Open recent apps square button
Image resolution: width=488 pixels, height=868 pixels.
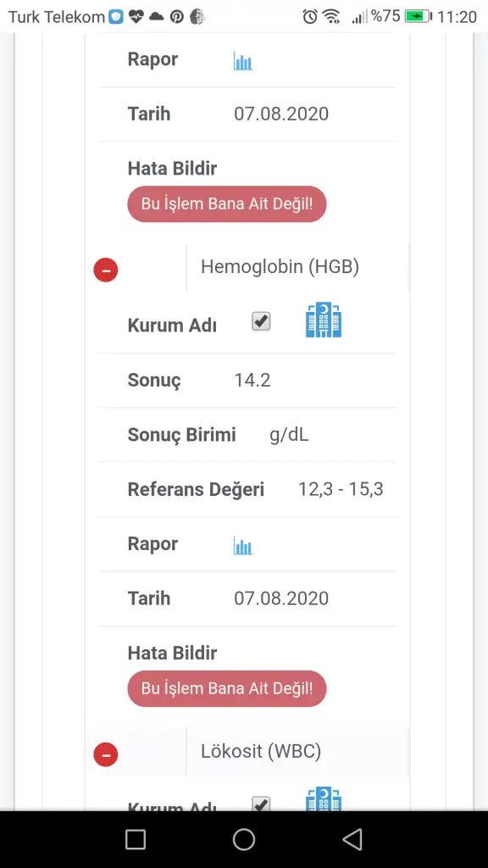click(136, 839)
